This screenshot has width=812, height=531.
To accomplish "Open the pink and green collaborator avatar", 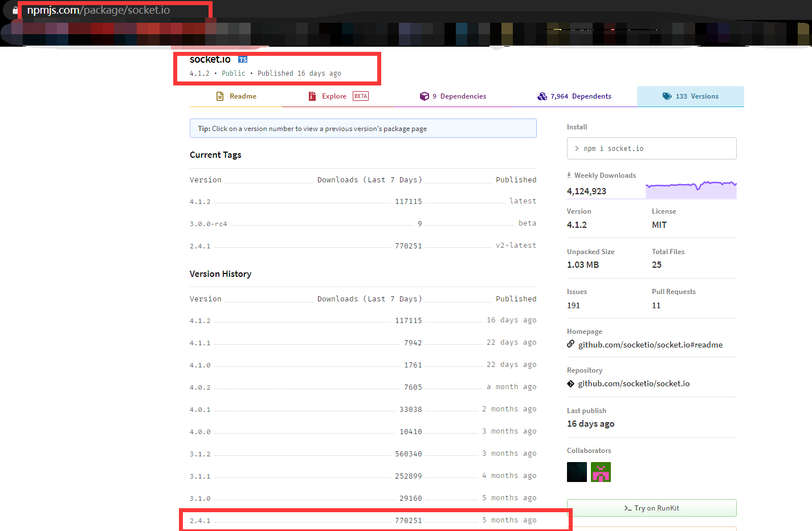I will [601, 472].
